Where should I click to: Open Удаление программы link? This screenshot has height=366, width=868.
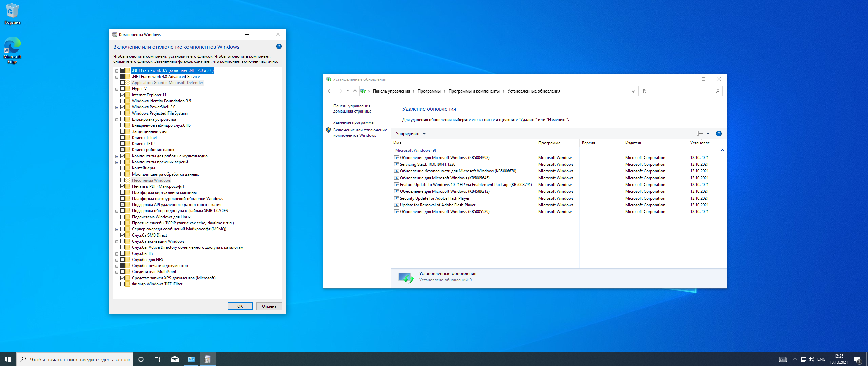click(354, 122)
